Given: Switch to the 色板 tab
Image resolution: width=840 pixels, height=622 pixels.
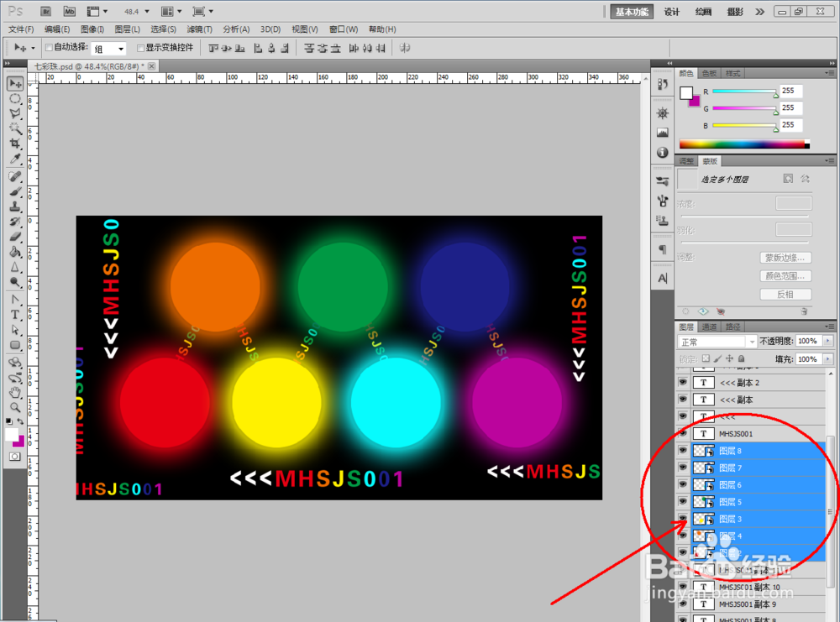Looking at the screenshot, I should (709, 73).
